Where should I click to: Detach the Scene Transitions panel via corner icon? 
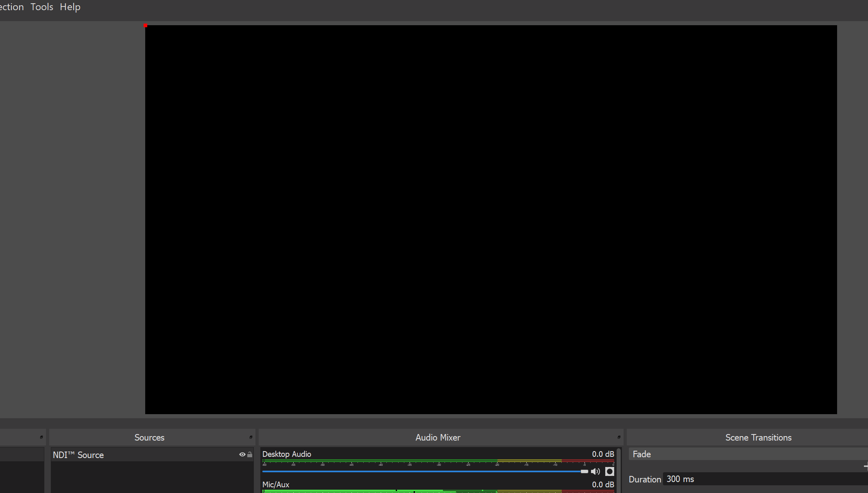point(866,437)
